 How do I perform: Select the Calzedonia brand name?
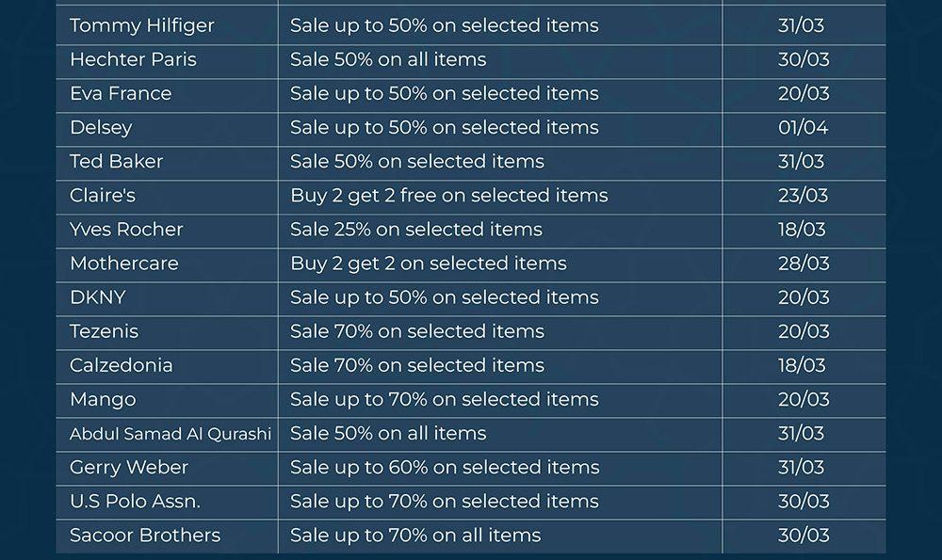pos(121,364)
